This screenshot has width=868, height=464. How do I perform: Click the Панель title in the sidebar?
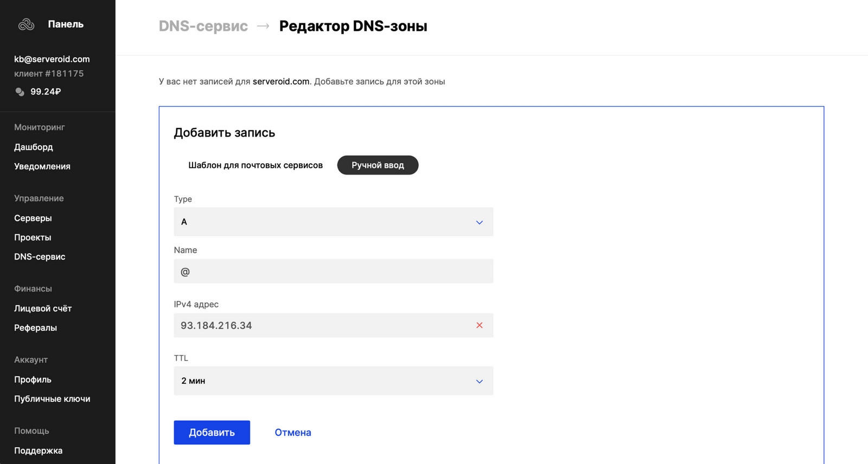pos(66,24)
